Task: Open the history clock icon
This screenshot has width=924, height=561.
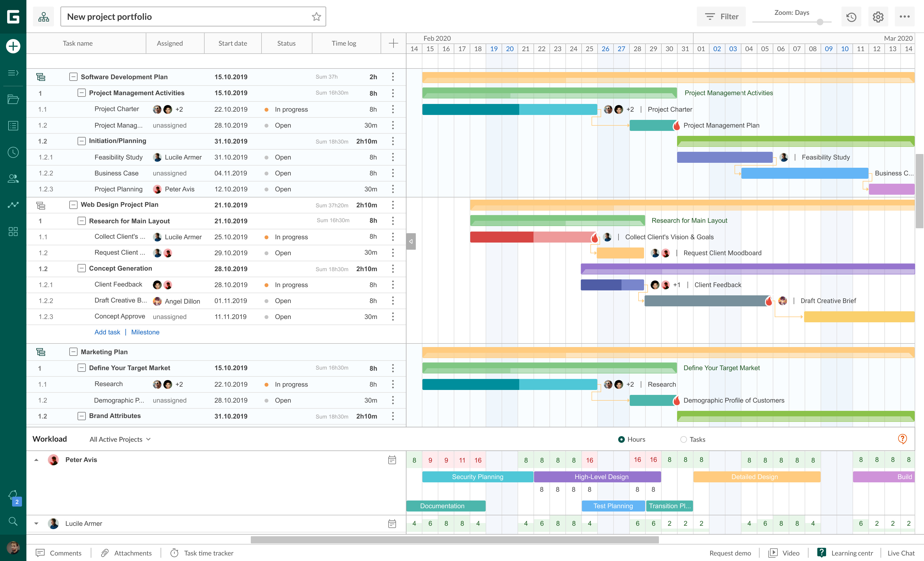Action: (x=851, y=16)
